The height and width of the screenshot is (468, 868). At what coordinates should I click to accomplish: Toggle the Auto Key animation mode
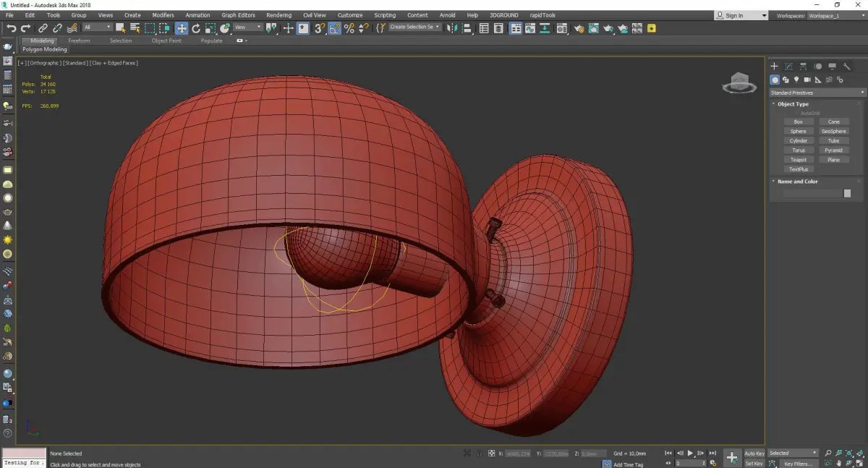754,454
